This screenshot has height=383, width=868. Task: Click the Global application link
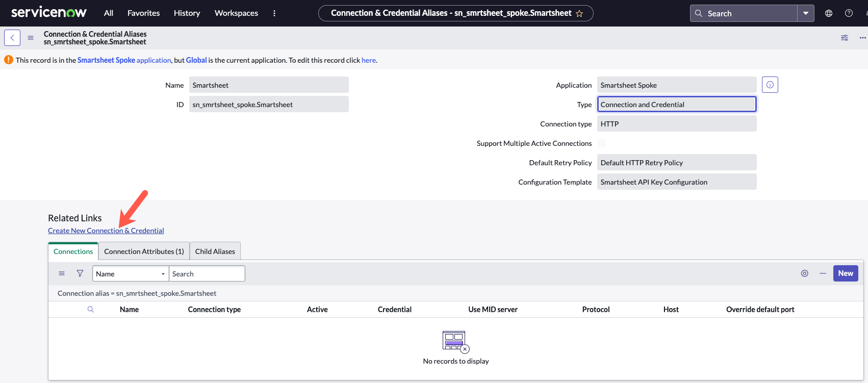click(x=196, y=60)
